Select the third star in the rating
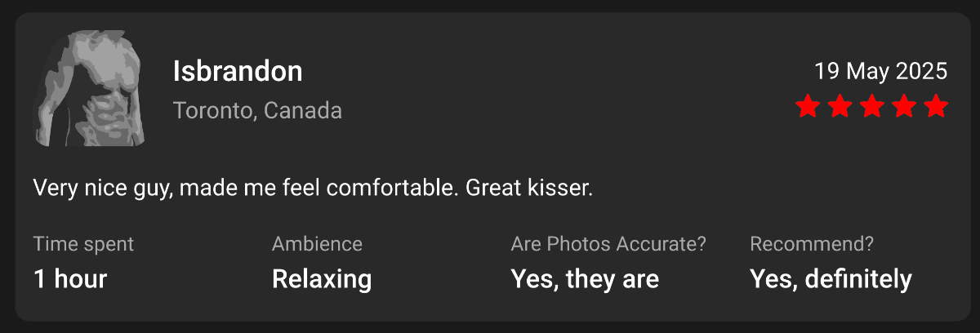Screen dimensions: 980x333 tap(872, 107)
